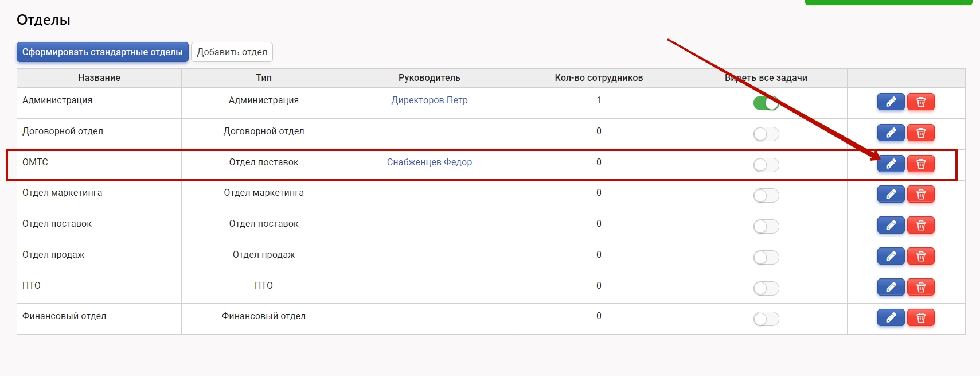Click the Название column header
980x376 pixels.
99,77
